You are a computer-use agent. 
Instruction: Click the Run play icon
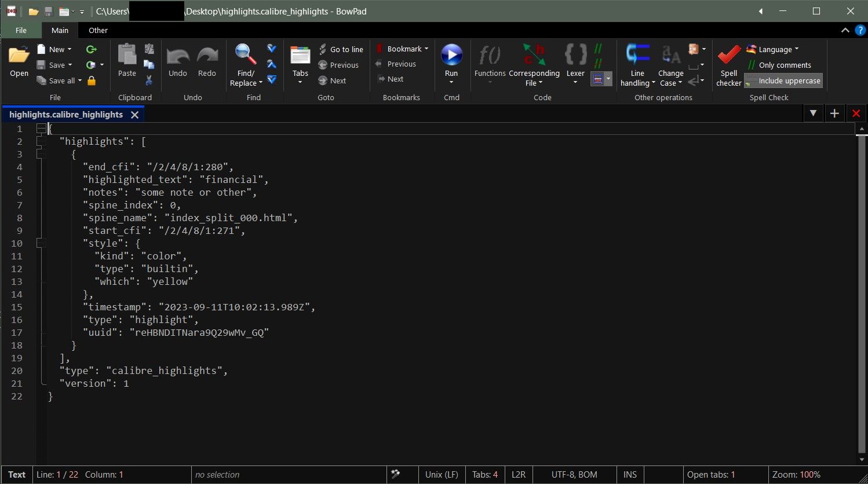[x=451, y=56]
